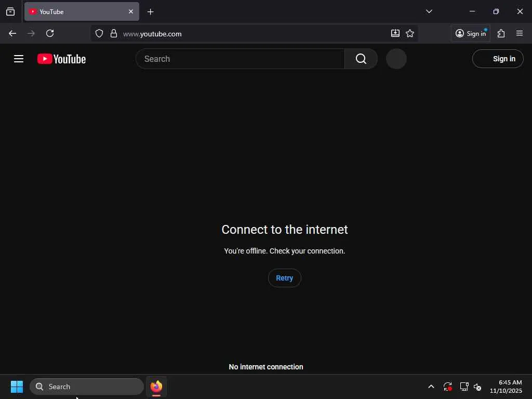Open Firefox from the taskbar
532x399 pixels.
click(x=156, y=387)
